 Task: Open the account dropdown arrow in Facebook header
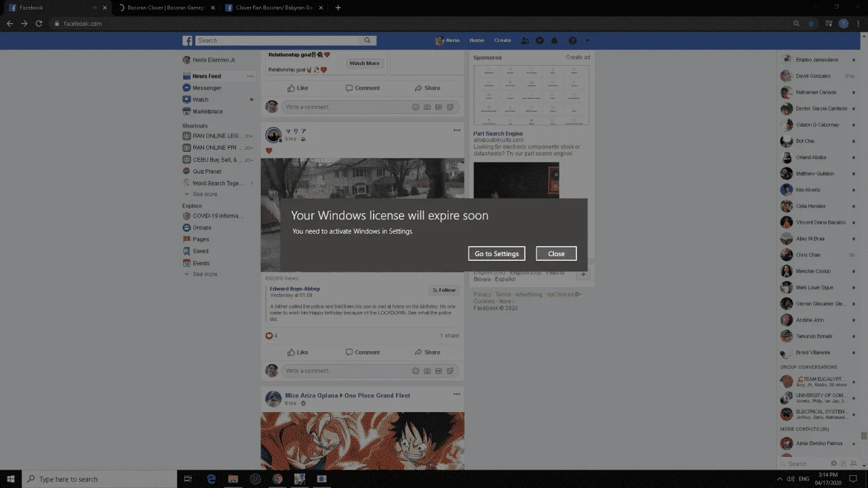[587, 41]
